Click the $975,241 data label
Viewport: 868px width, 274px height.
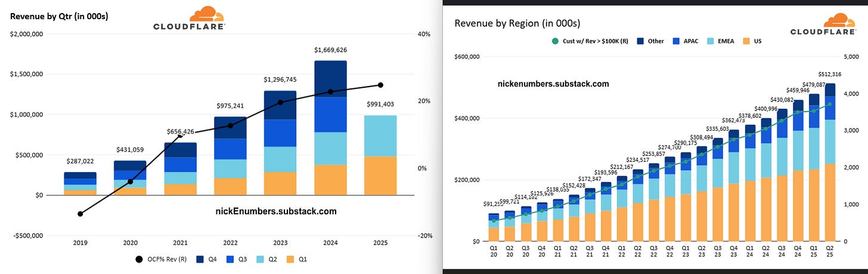point(231,106)
